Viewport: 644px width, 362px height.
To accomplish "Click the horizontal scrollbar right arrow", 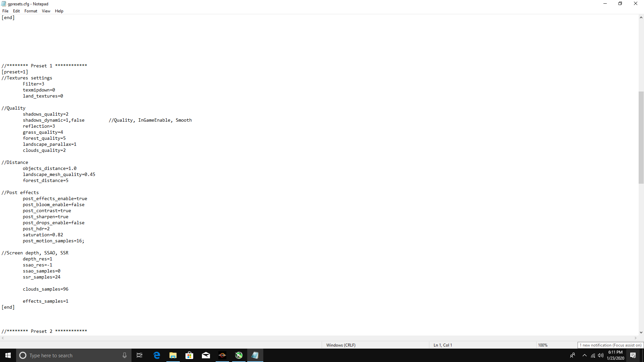I will click(635, 338).
